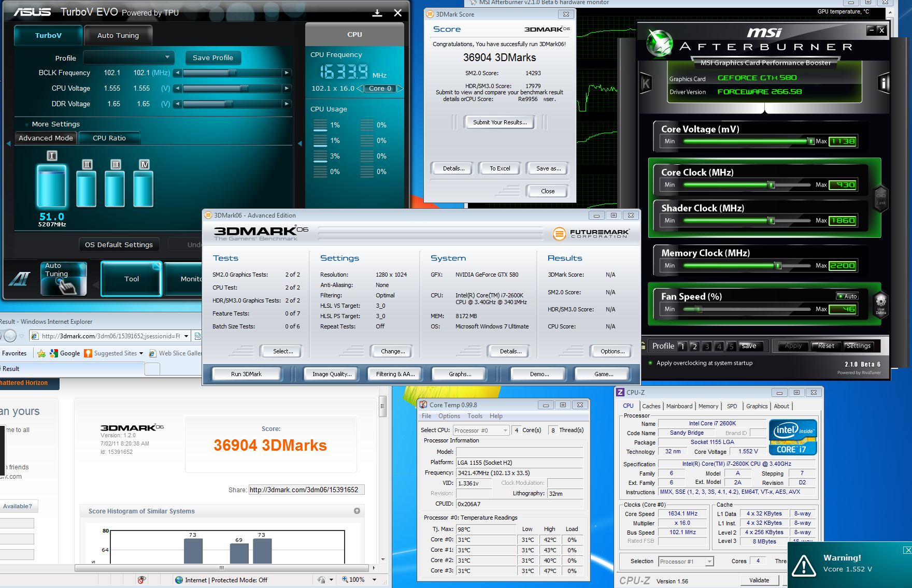Click core I indicator icon in TurboV
The width and height of the screenshot is (912, 588).
[52, 155]
